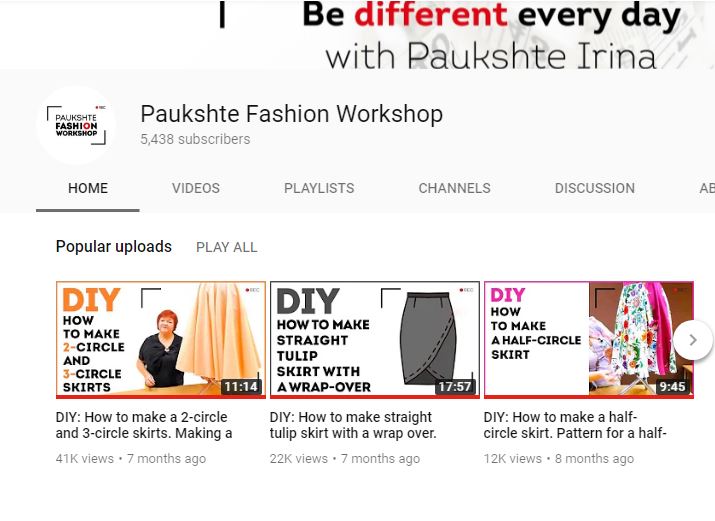Switch to the HOME tab

pos(88,188)
